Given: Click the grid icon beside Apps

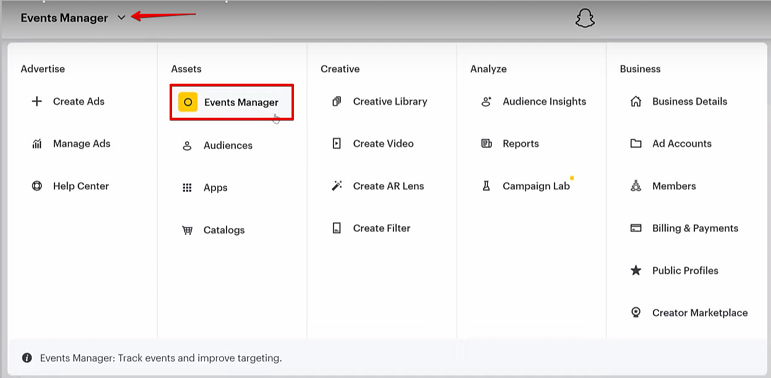Looking at the screenshot, I should [x=187, y=188].
